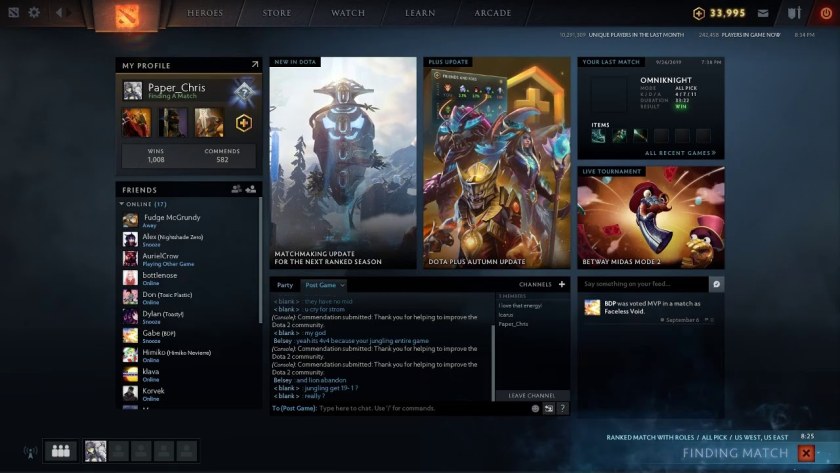Click the chat log scrollbar

[x=493, y=362]
